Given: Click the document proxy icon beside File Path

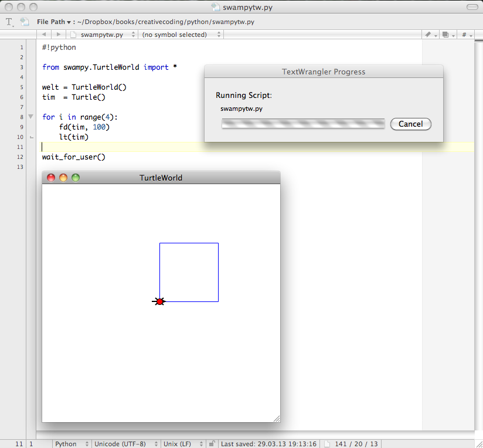Looking at the screenshot, I should click(x=25, y=22).
